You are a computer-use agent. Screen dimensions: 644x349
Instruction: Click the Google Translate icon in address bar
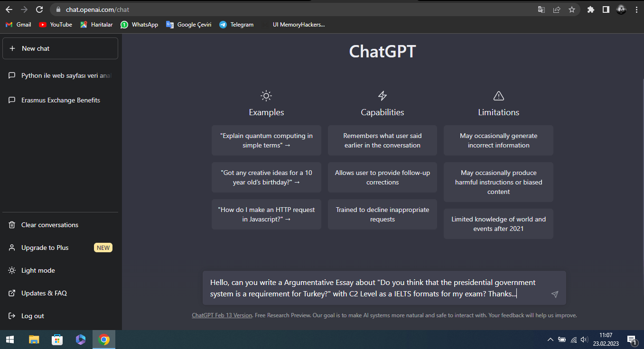pos(541,9)
